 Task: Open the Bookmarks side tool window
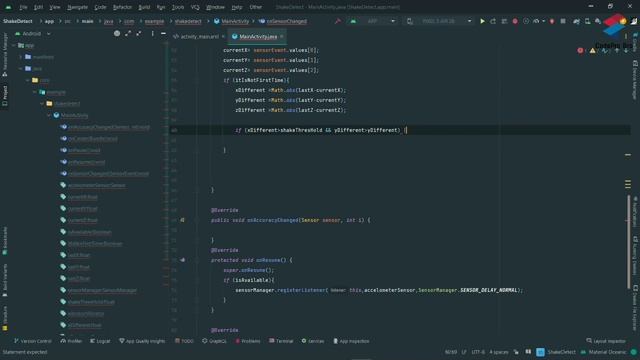pos(5,241)
